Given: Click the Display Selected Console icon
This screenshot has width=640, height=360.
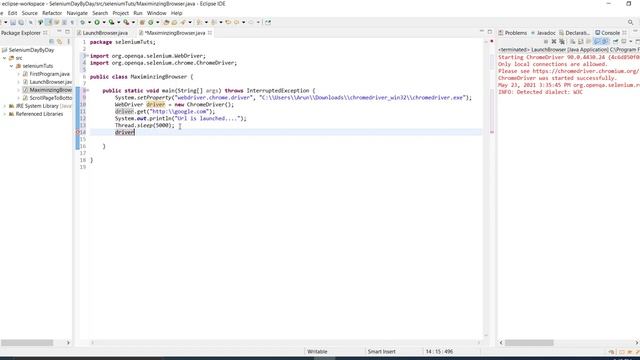Looking at the screenshot, I should pos(624,41).
